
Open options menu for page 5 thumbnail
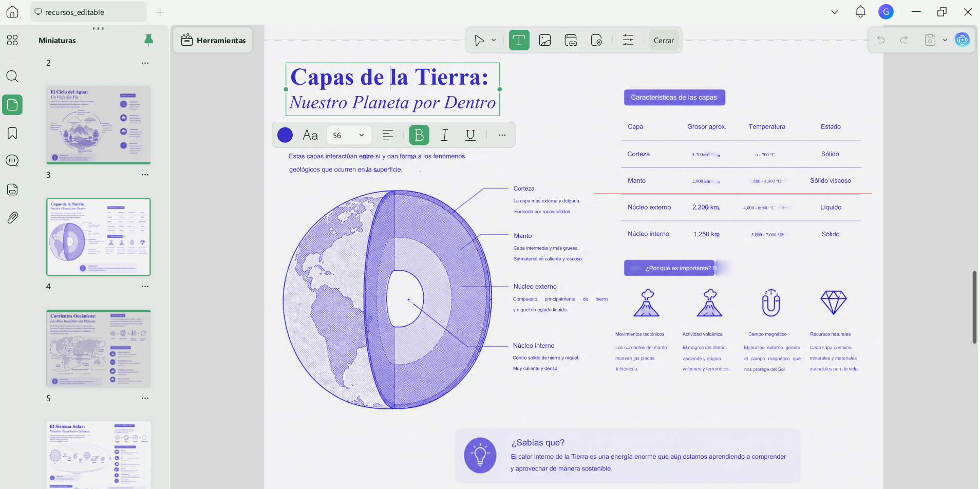pyautogui.click(x=145, y=399)
